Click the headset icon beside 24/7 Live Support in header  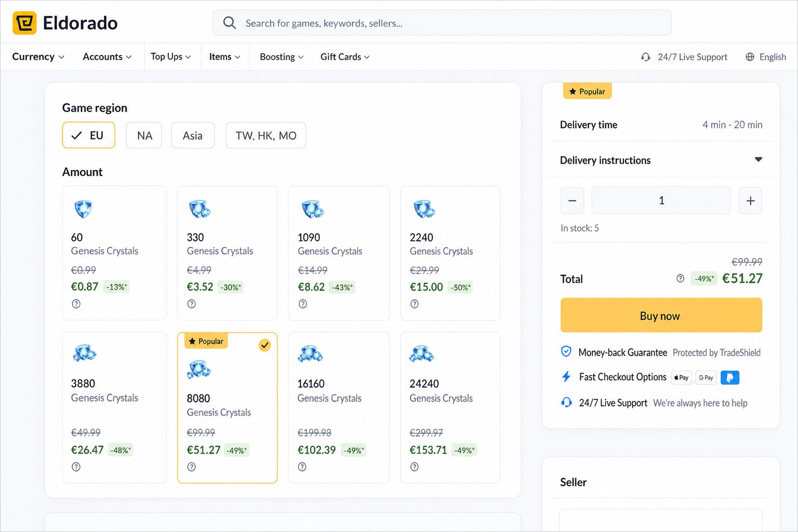[x=646, y=57]
